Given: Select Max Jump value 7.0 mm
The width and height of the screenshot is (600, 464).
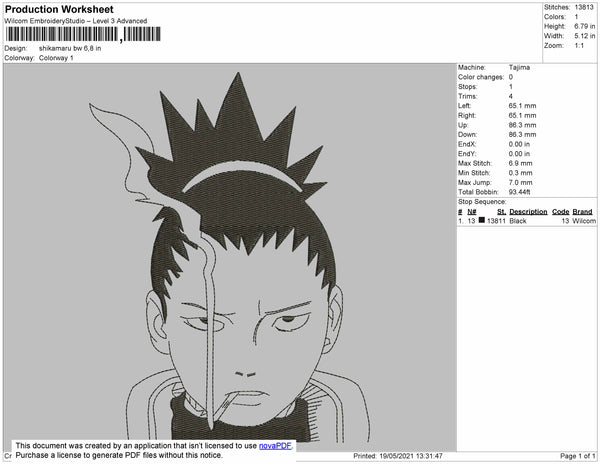Looking at the screenshot, I should point(520,182).
